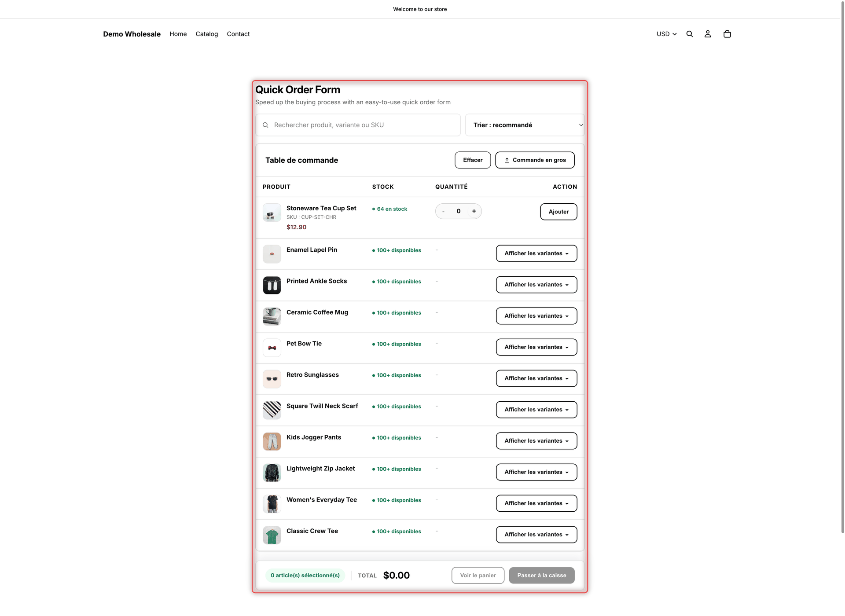Open the site search icon
Viewport: 845px width, 616px height.
(x=690, y=34)
